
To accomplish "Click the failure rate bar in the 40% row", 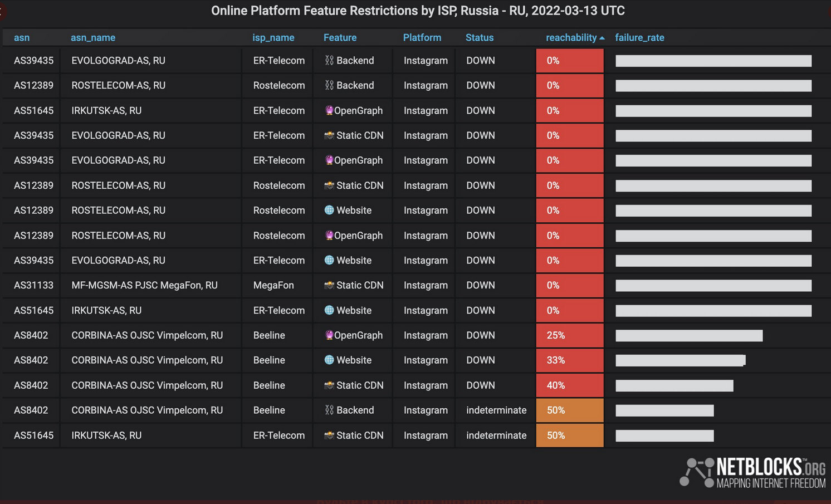I will (x=674, y=385).
